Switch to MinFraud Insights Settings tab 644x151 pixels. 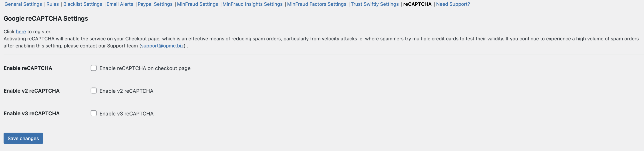coord(252,4)
